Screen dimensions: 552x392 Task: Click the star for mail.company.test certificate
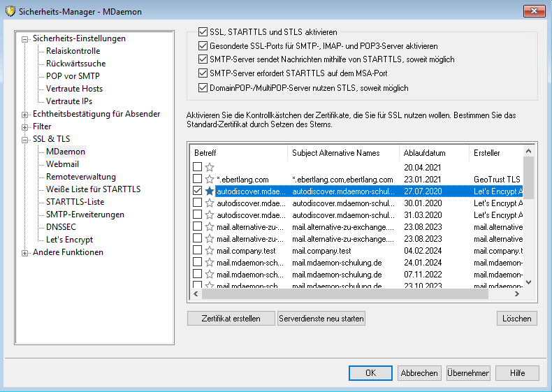[x=210, y=250]
